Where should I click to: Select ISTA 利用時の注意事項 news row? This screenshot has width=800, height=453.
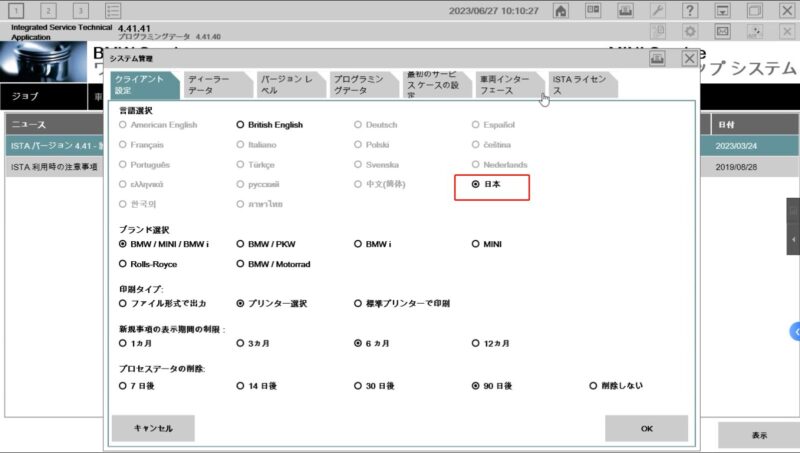tap(55, 167)
